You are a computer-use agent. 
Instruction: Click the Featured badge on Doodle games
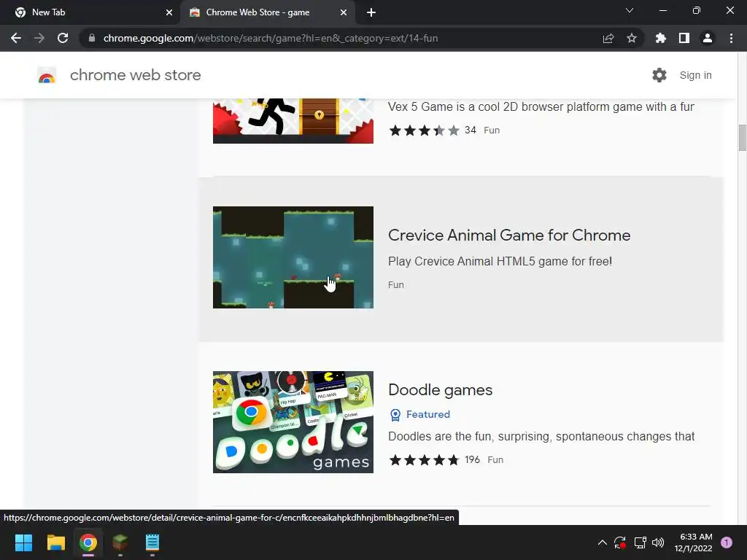pyautogui.click(x=419, y=415)
